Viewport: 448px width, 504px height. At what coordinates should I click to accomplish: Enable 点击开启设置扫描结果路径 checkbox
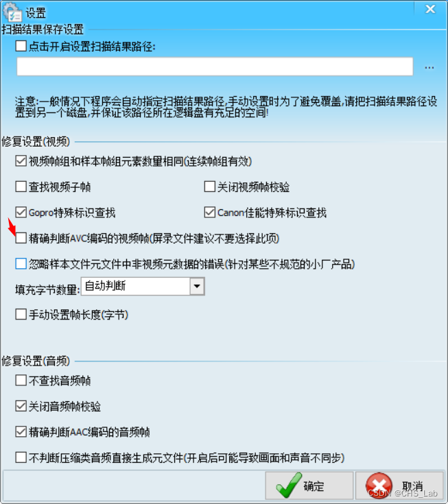point(21,46)
